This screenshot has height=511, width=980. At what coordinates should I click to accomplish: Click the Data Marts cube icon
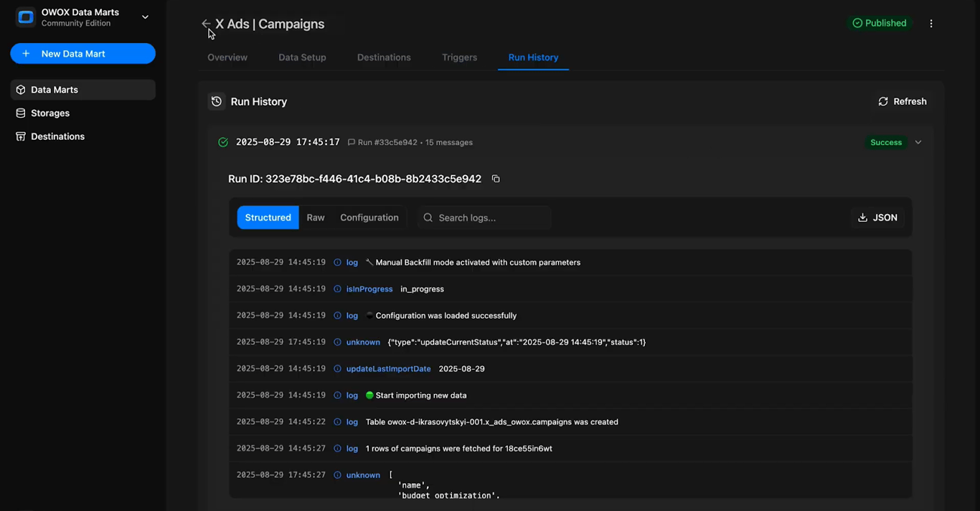coord(21,90)
